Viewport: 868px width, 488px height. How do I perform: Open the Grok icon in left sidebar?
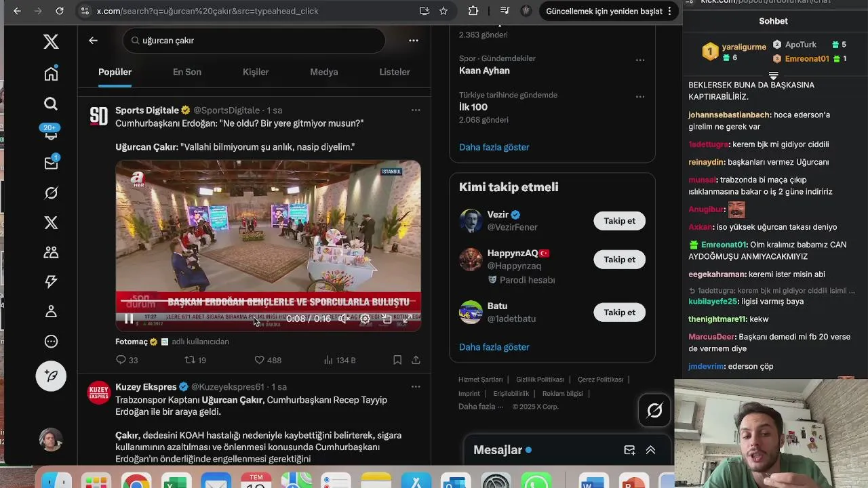coord(51,193)
